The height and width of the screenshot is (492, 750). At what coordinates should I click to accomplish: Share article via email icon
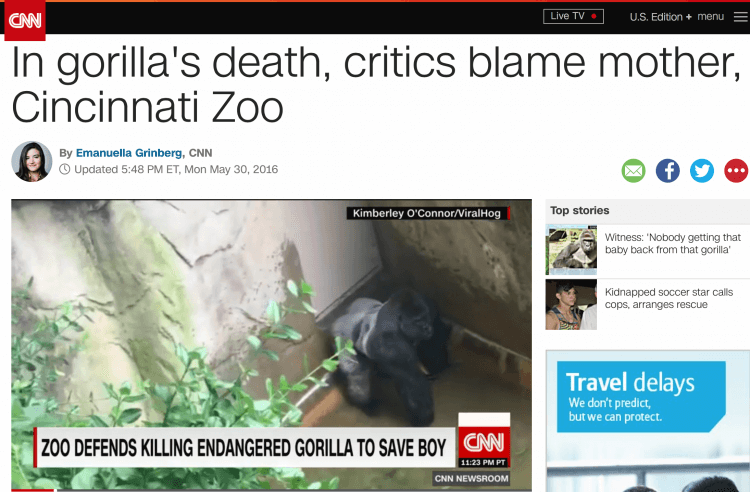click(x=633, y=171)
